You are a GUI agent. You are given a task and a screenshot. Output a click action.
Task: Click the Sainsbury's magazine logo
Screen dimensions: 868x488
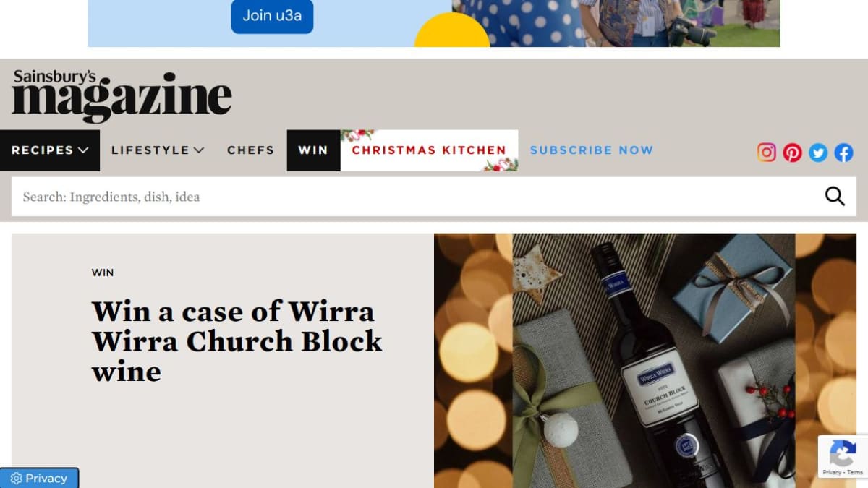(x=122, y=95)
